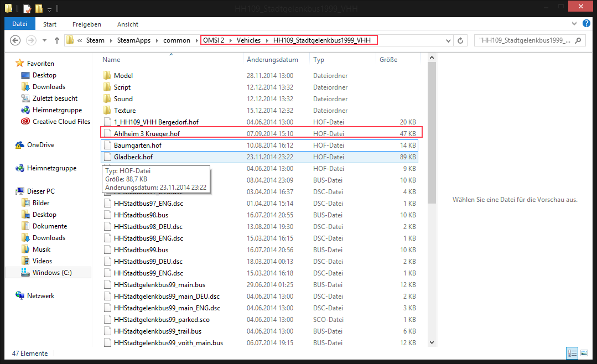Switch to large thumbnails view

point(584,353)
